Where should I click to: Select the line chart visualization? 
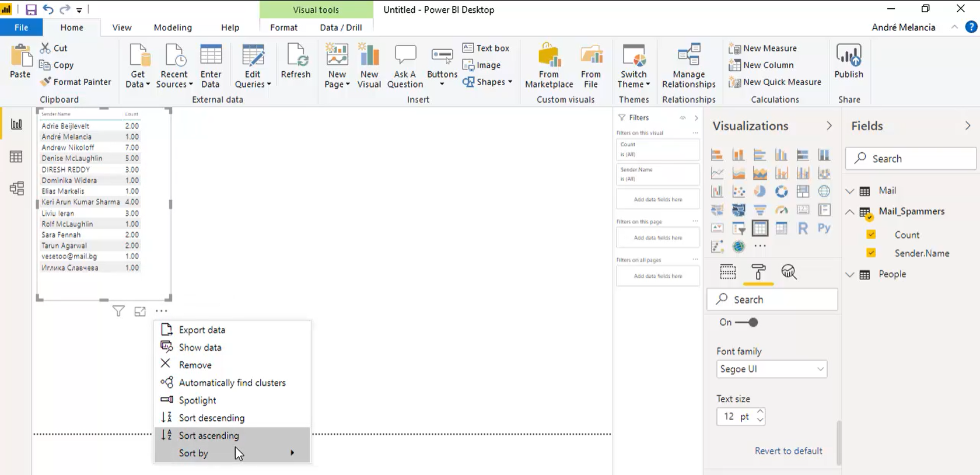717,173
